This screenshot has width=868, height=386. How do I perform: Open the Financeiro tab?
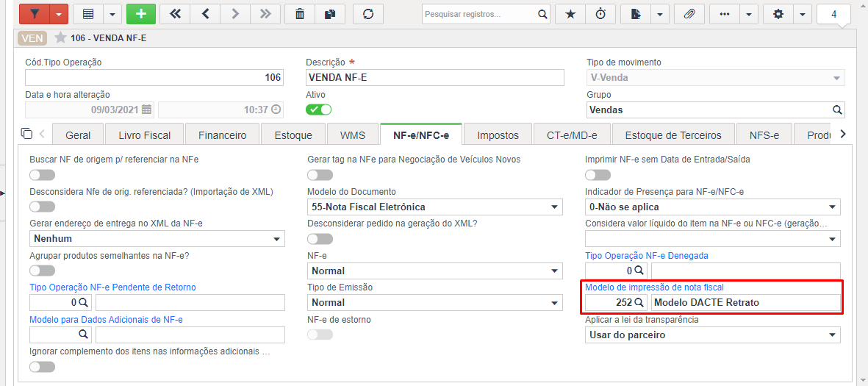pos(222,135)
